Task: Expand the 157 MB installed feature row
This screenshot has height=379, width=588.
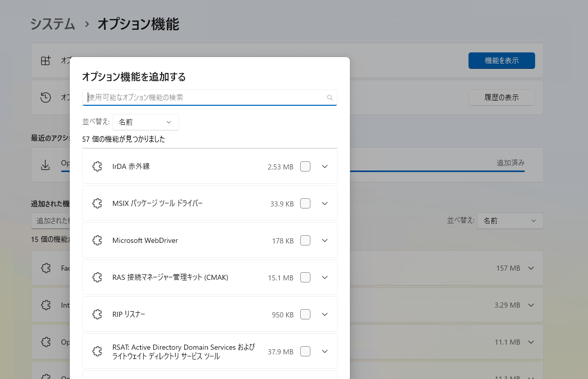Action: coord(531,268)
